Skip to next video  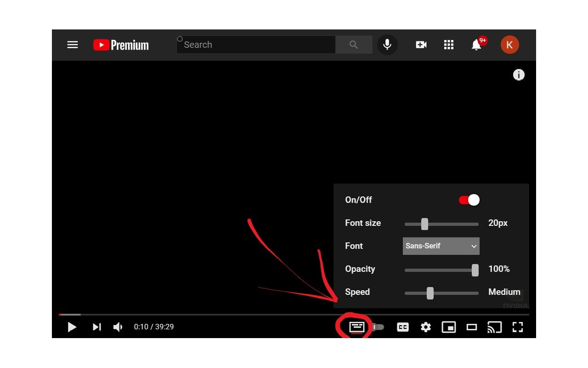point(96,327)
